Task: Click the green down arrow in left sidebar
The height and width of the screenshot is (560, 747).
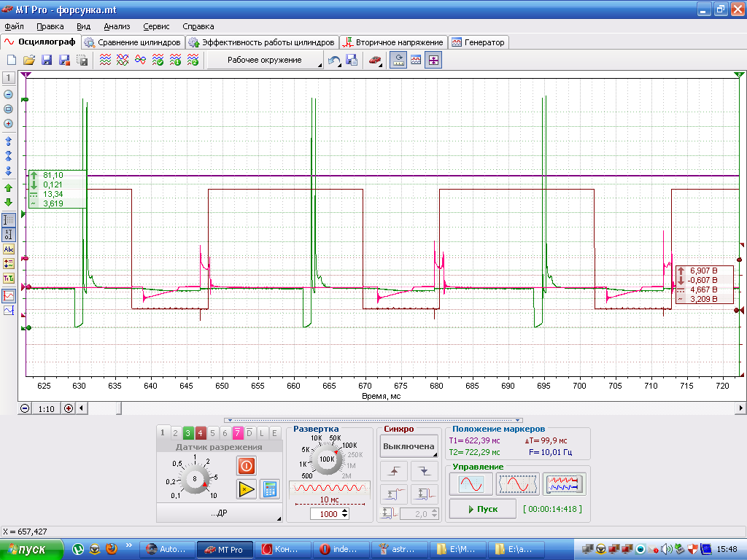Action: tap(8, 203)
